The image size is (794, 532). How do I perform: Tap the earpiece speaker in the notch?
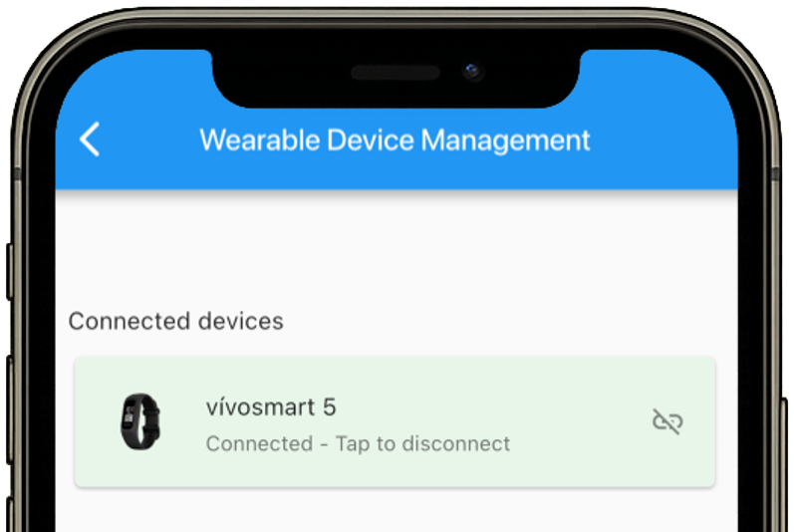(396, 73)
